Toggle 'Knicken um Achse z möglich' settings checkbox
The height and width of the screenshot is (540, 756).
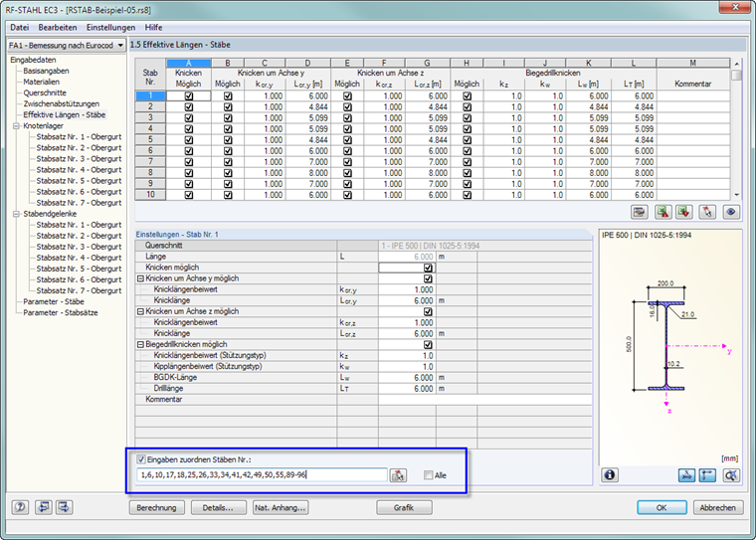tap(428, 311)
